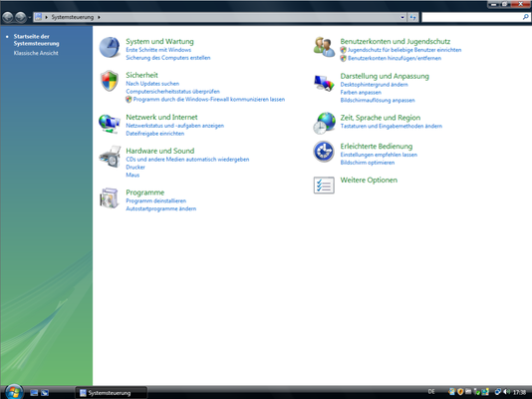Click Desktophintergrund ändern
The width and height of the screenshot is (532, 399).
374,85
